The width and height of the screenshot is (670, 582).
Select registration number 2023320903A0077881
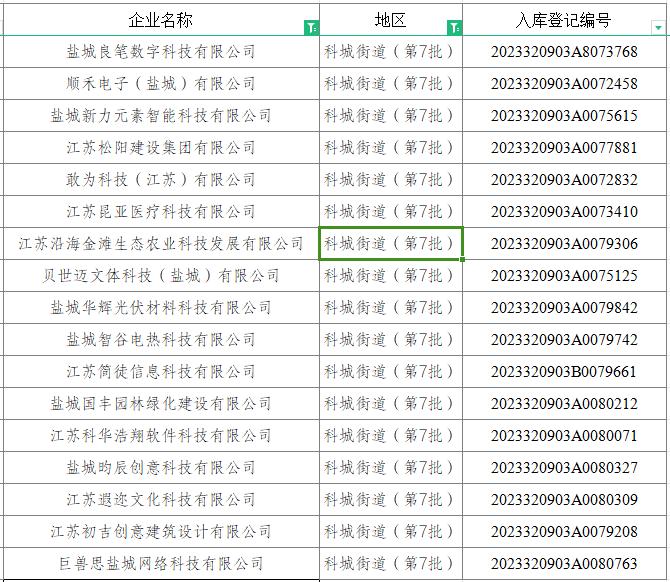pos(564,148)
